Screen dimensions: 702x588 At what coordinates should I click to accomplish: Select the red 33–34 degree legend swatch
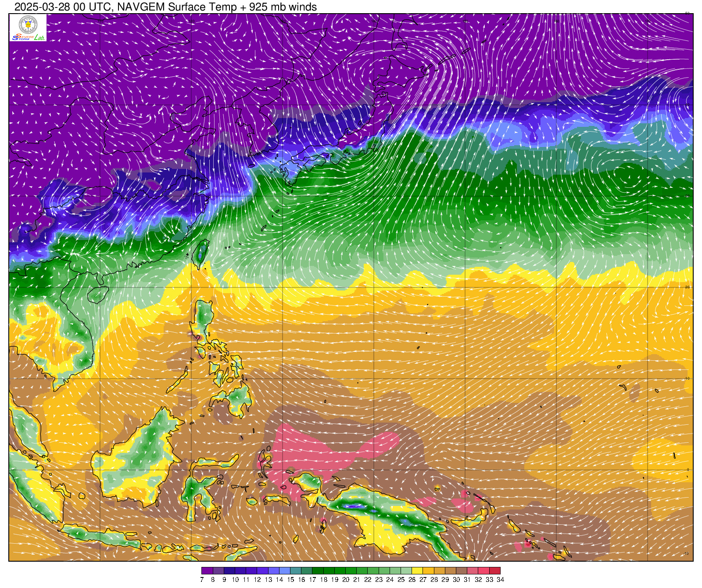tap(495, 571)
